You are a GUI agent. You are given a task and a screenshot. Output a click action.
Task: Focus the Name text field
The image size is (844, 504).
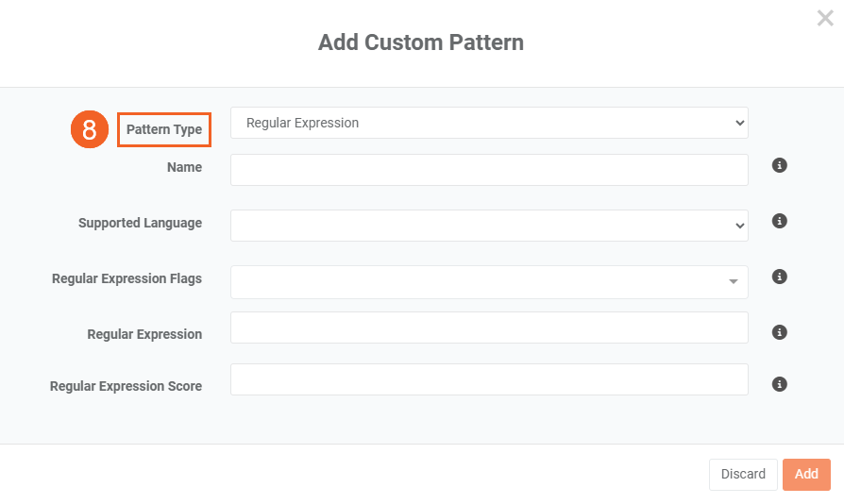point(489,170)
